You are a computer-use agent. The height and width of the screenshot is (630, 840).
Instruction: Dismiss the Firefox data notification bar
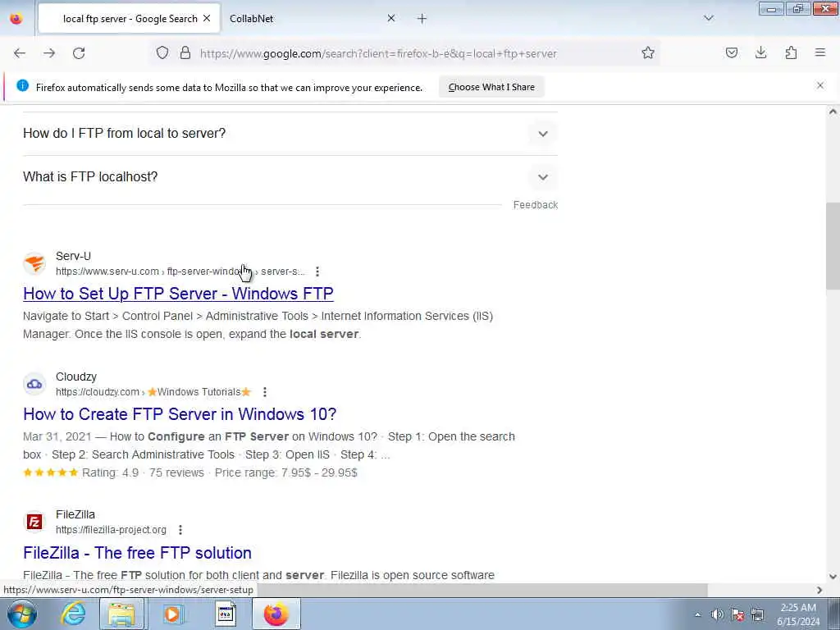(820, 85)
